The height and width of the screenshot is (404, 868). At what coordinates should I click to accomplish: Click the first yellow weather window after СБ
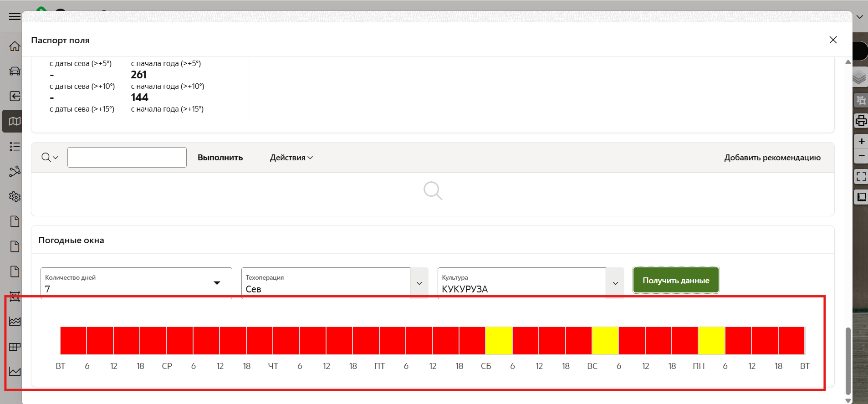pyautogui.click(x=499, y=341)
